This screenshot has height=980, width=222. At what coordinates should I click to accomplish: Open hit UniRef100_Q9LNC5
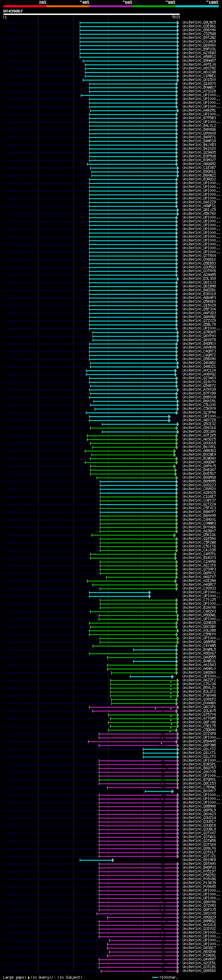tap(199, 23)
